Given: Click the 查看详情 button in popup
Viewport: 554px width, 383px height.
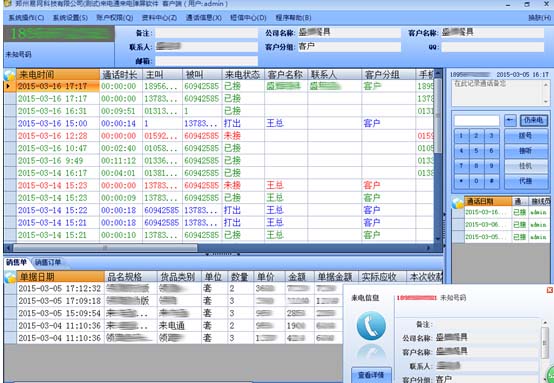Looking at the screenshot, I should (371, 375).
